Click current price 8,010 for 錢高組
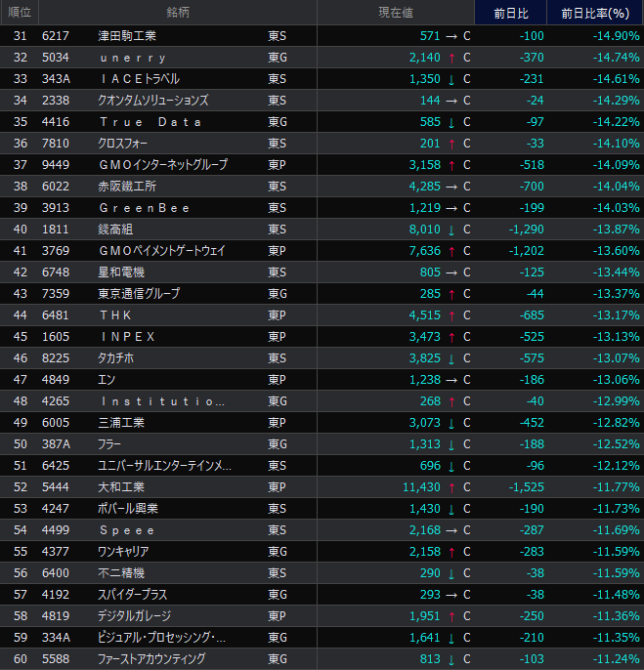This screenshot has width=644, height=670. click(425, 230)
